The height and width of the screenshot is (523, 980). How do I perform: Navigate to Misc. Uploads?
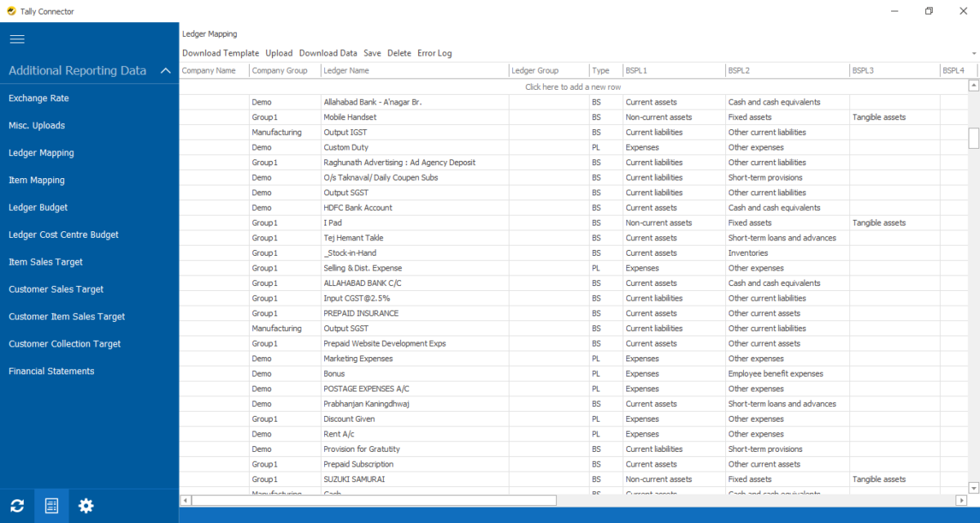click(x=36, y=125)
